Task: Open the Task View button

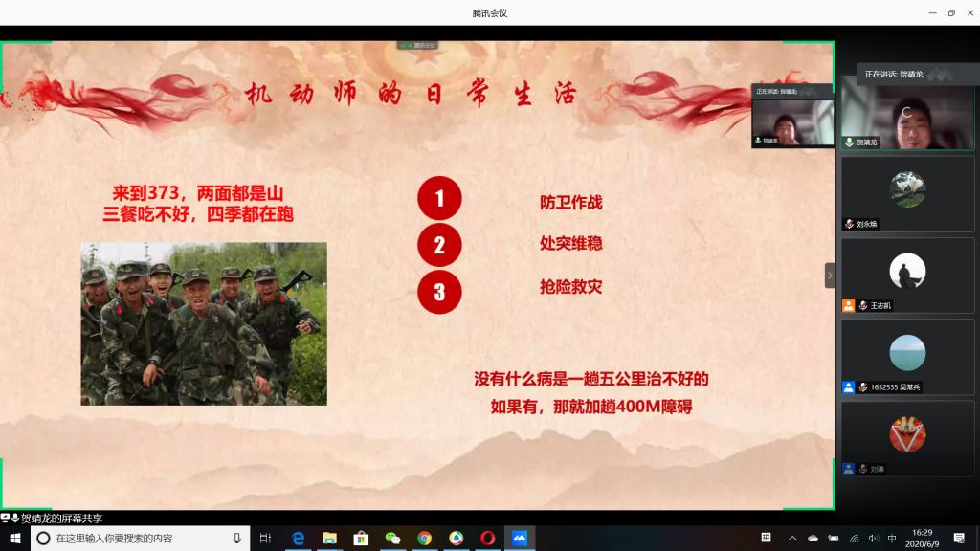Action: pyautogui.click(x=265, y=539)
